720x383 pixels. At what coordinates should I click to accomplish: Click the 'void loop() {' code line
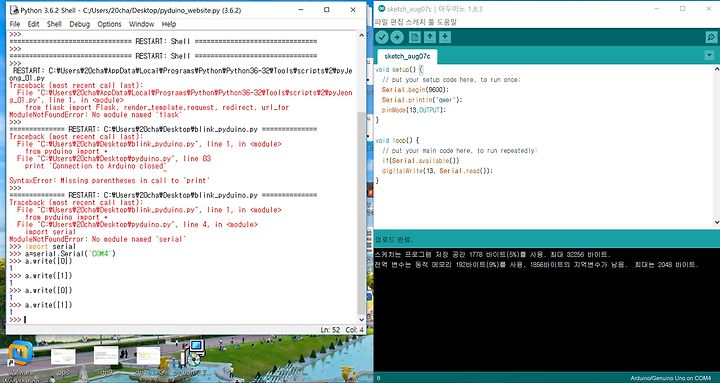pyautogui.click(x=397, y=141)
